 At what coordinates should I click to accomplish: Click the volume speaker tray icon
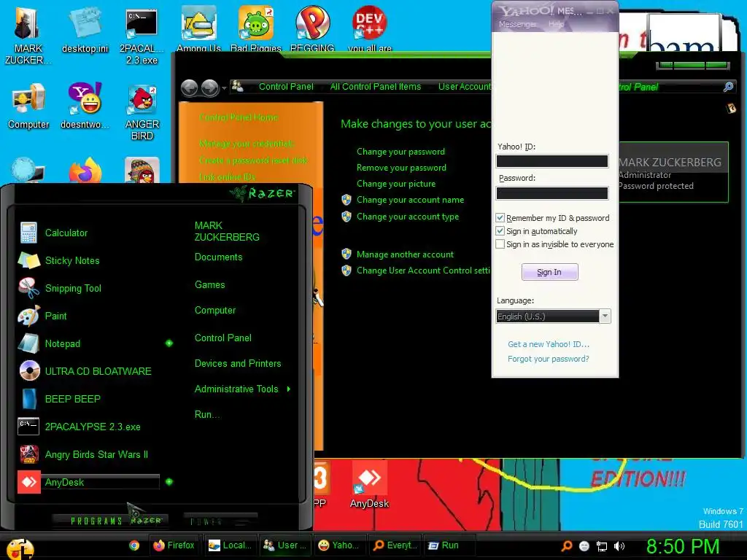[x=619, y=546]
